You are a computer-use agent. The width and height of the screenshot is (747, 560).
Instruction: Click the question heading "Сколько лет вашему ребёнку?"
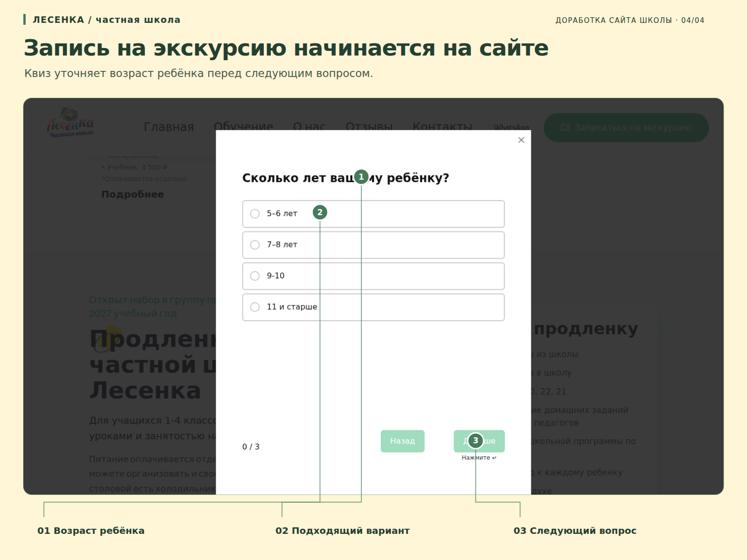[345, 178]
